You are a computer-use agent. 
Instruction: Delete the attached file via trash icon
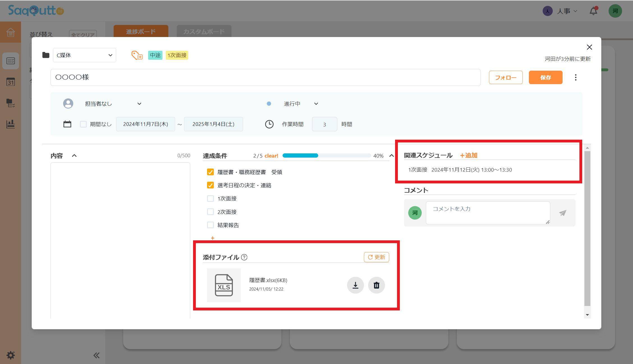click(376, 285)
